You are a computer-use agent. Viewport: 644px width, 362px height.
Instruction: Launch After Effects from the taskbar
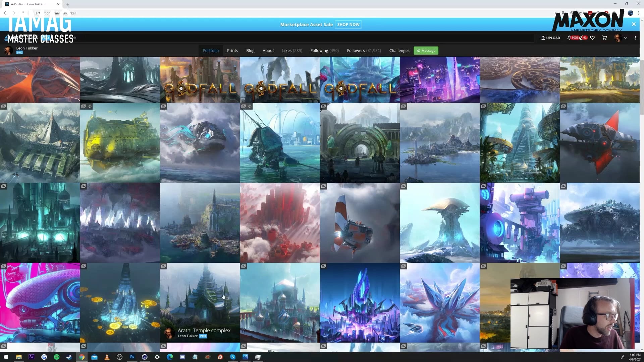[32, 357]
